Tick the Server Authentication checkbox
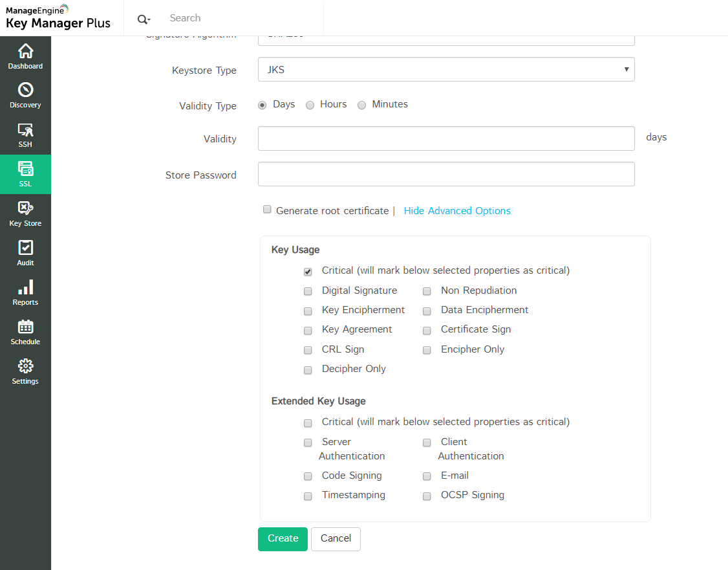 point(308,443)
